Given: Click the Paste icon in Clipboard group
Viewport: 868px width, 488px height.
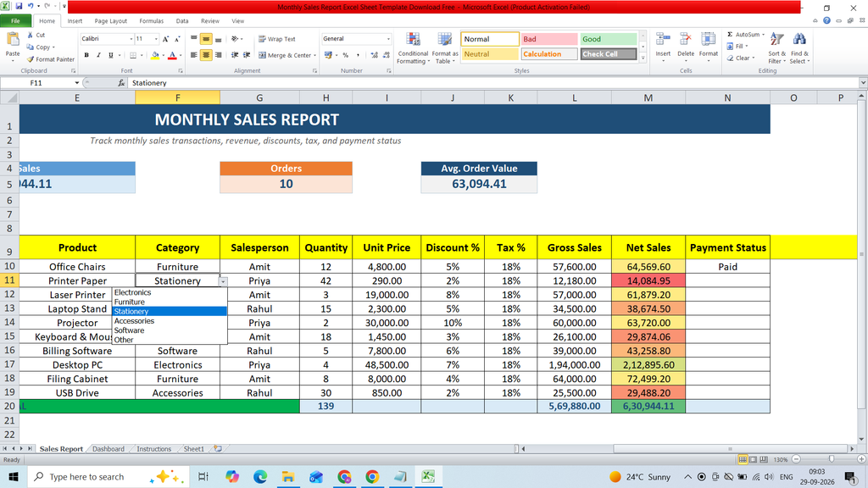Looking at the screenshot, I should pyautogui.click(x=12, y=41).
